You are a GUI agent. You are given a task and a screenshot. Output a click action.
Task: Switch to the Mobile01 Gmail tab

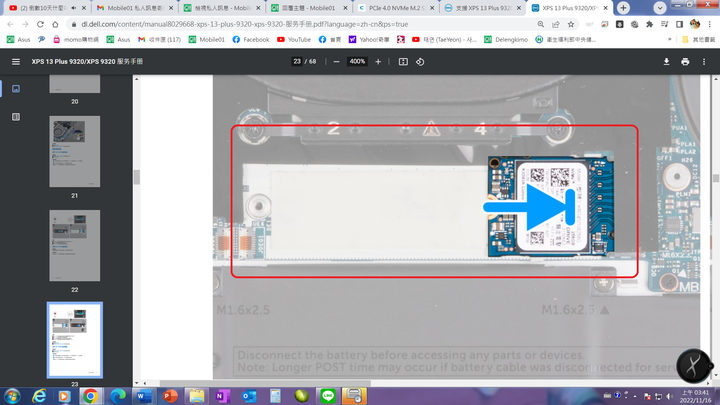134,8
